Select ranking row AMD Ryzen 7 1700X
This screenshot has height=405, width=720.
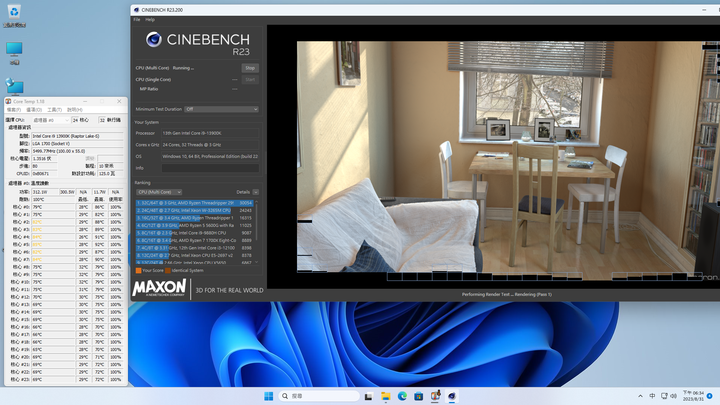click(194, 240)
